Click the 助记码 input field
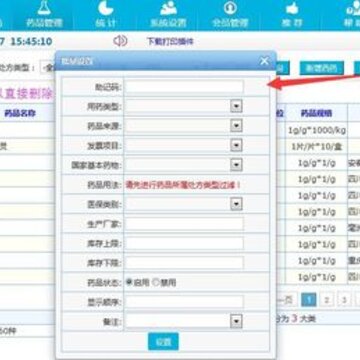The width and height of the screenshot is (360, 360). 184,87
